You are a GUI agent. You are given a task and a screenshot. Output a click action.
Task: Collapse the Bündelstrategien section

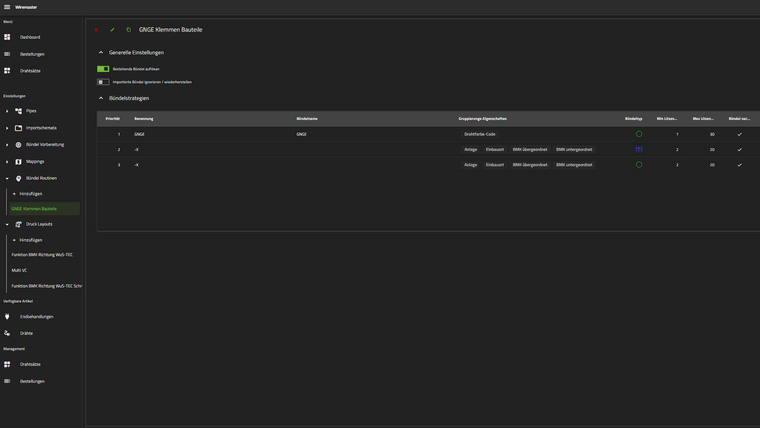click(101, 98)
